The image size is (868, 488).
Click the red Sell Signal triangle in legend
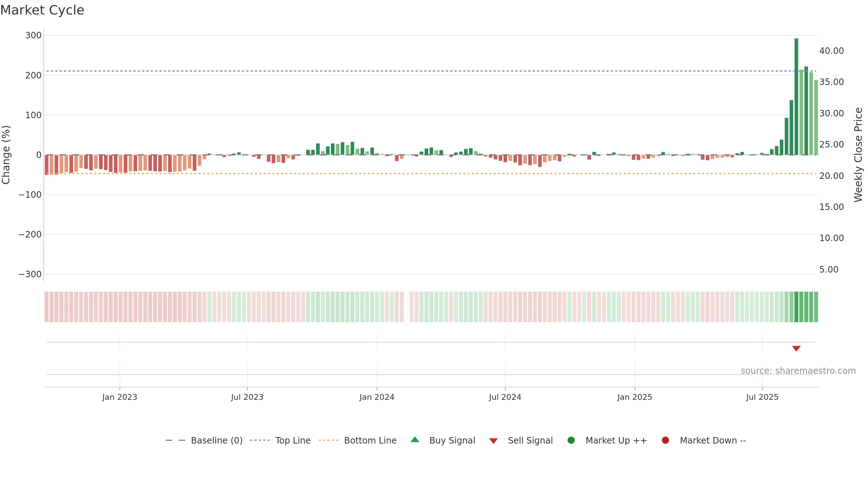(x=493, y=441)
